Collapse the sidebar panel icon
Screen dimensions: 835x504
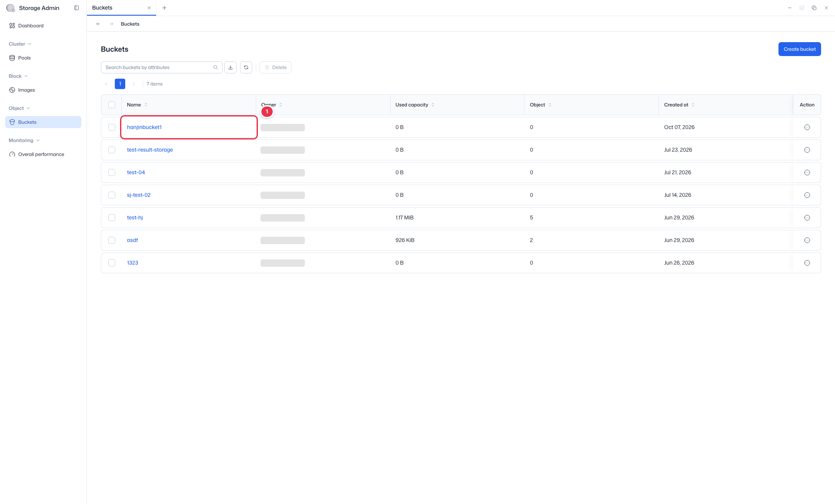point(77,8)
